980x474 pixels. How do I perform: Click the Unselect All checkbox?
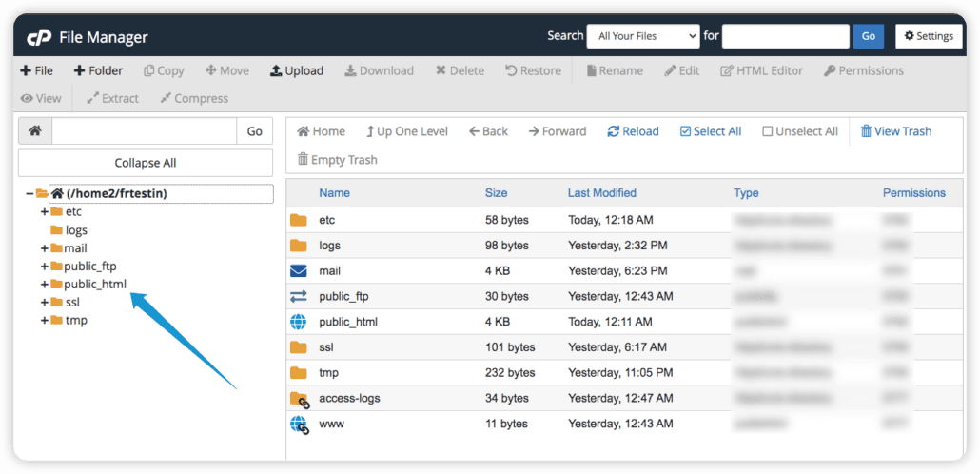767,131
